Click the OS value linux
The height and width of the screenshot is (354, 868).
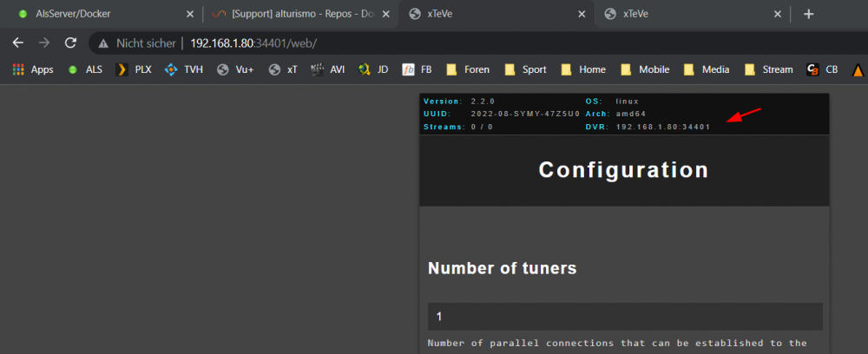[628, 102]
